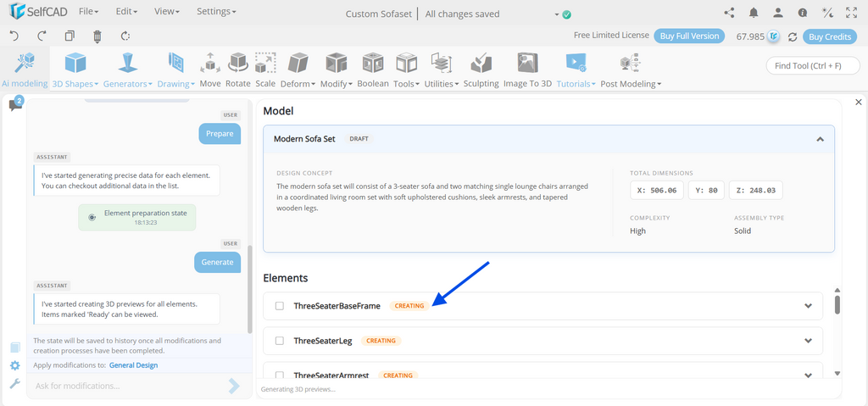Click the Prepare chat message
The width and height of the screenshot is (868, 406).
[220, 133]
